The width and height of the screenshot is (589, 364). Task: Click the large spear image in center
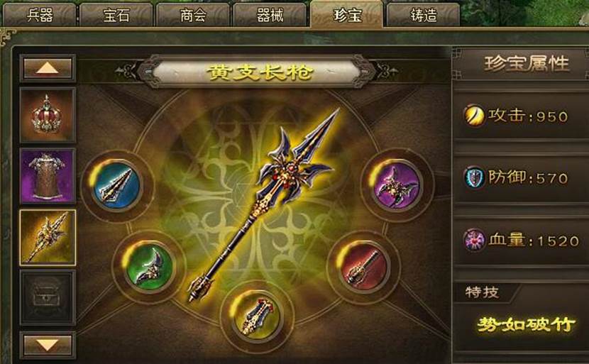point(264,205)
